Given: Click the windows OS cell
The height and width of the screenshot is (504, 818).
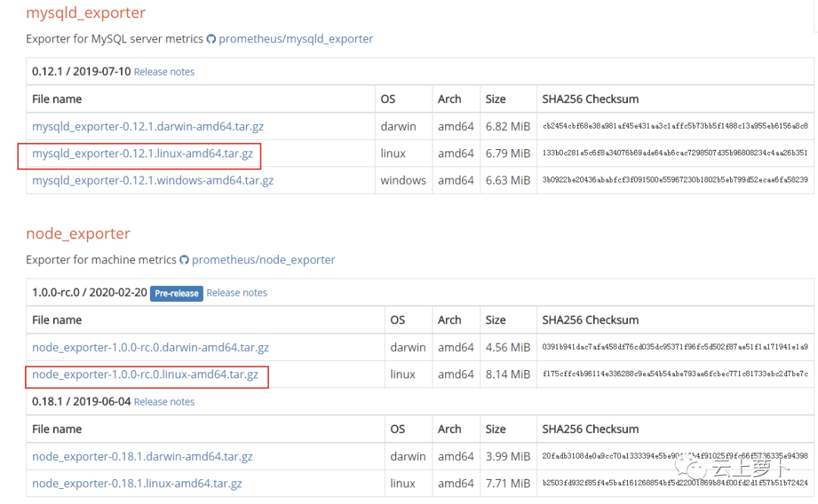Looking at the screenshot, I should (x=403, y=180).
